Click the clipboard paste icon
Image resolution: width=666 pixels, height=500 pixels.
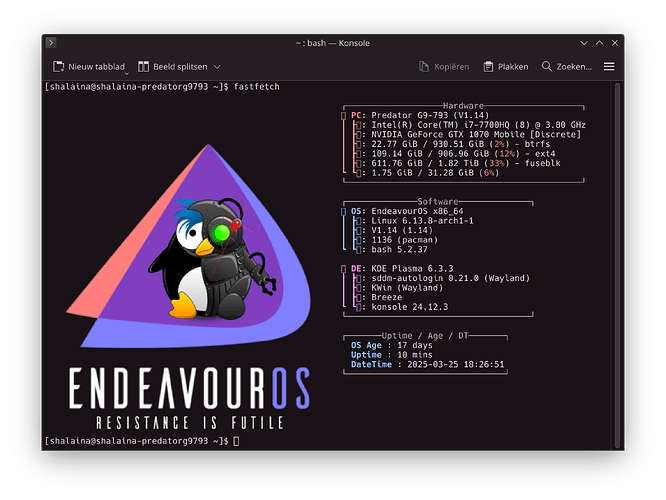(488, 67)
